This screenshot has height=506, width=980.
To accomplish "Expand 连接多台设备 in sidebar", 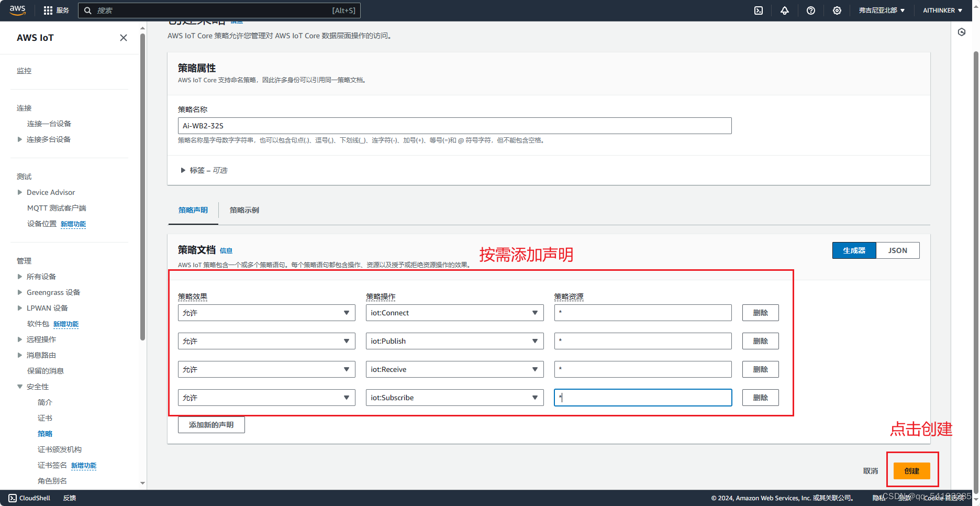I will (x=20, y=139).
